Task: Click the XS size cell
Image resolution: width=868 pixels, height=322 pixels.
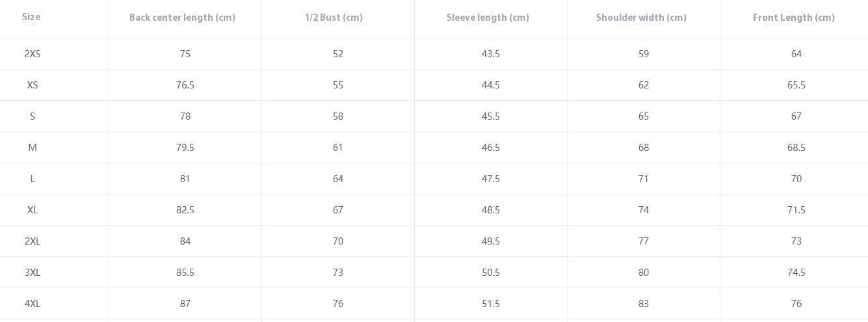Action: [33, 85]
